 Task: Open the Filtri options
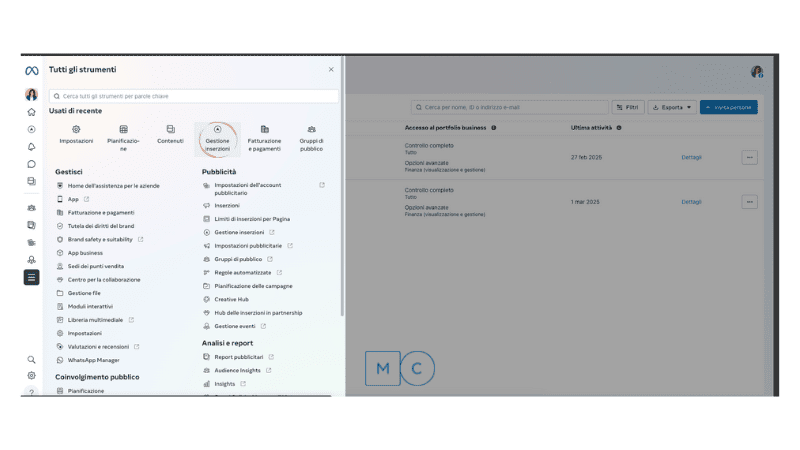coord(628,107)
